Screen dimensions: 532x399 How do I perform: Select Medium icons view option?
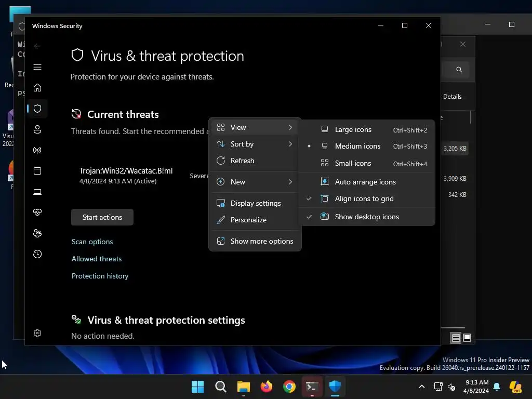367,146
